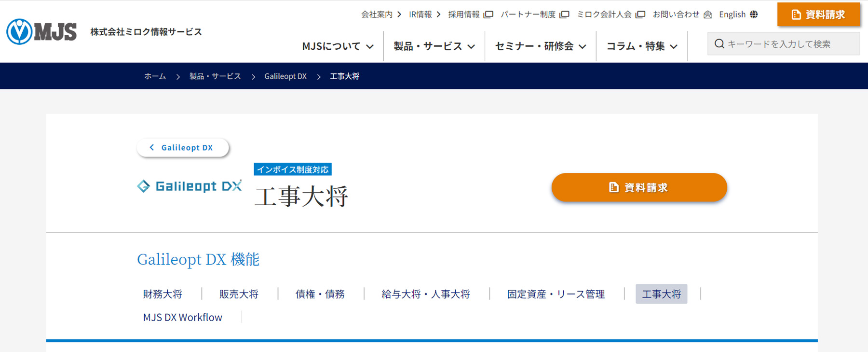The height and width of the screenshot is (352, 868).
Task: Click the back chevron in Galileopt DX pill
Action: click(x=152, y=147)
